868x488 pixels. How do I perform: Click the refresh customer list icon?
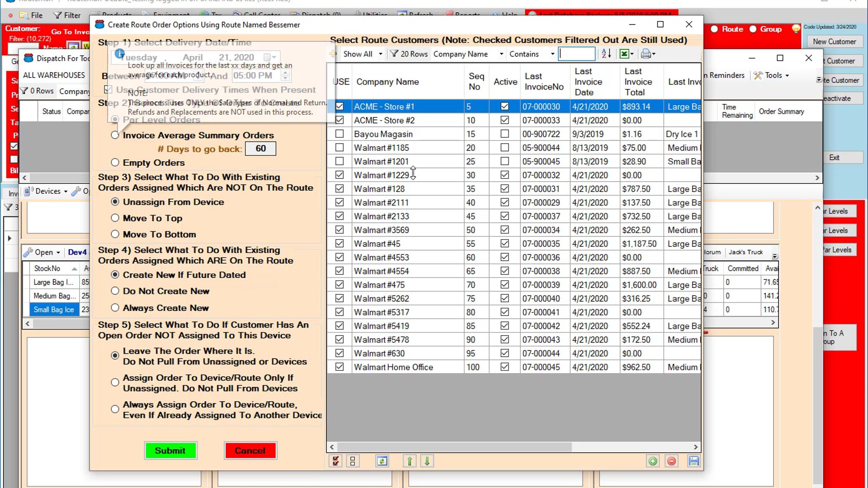coord(382,461)
